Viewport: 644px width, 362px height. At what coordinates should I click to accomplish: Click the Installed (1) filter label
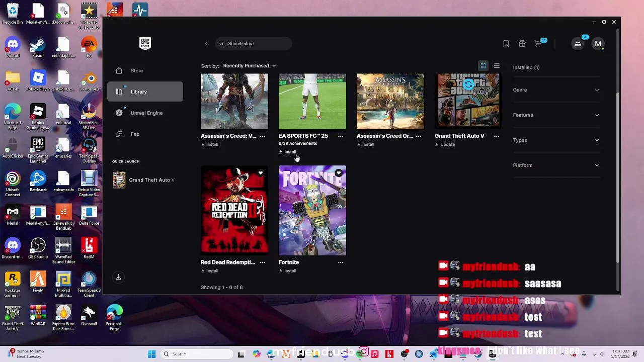tap(526, 67)
